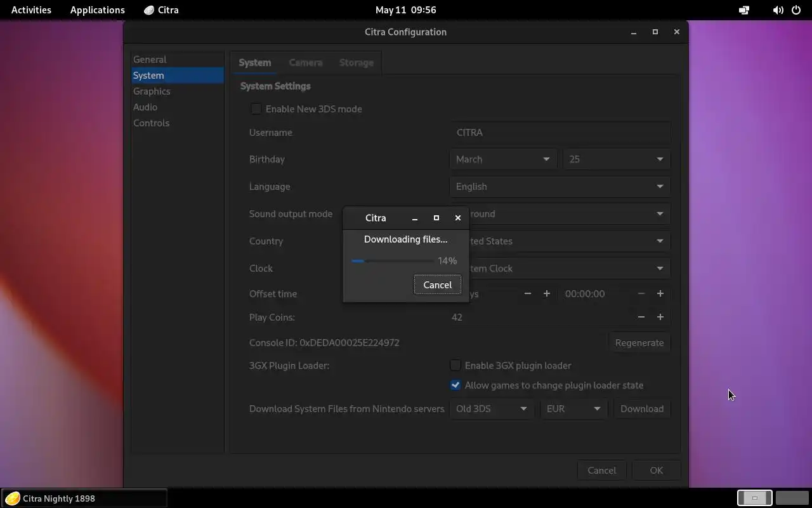Select Graphics in the sidebar
The image size is (812, 508).
178,91
